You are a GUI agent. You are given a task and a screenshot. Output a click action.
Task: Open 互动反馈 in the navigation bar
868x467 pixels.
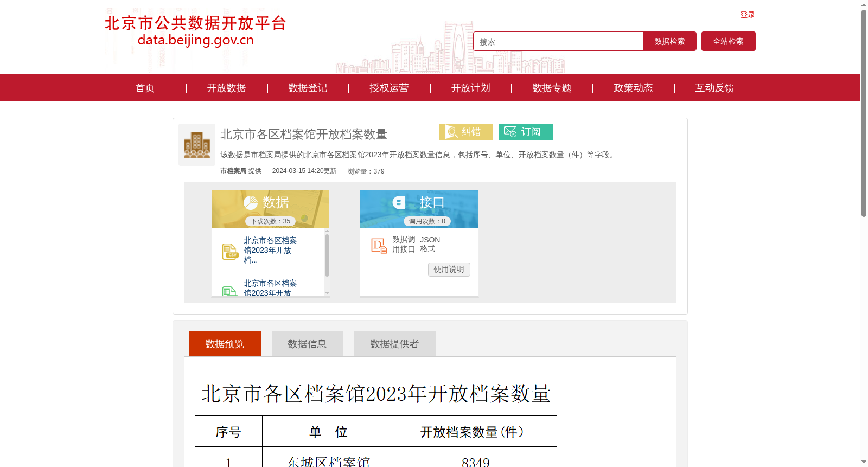[714, 88]
